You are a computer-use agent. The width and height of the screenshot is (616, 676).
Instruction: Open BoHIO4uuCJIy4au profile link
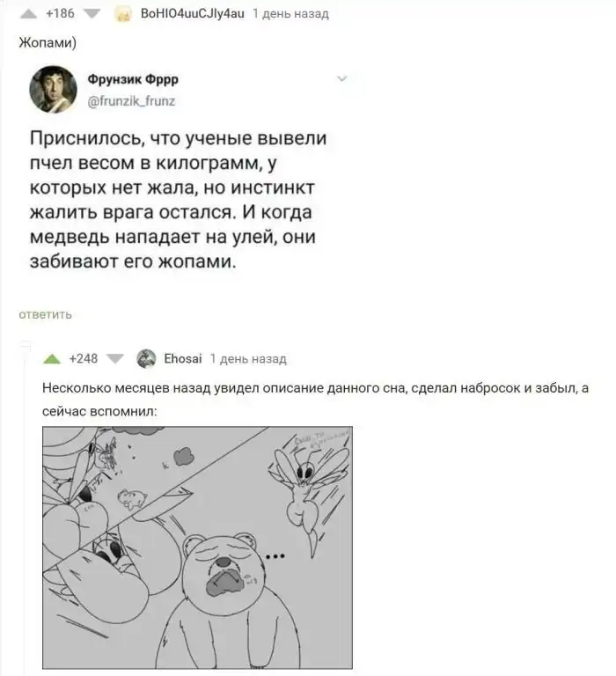pos(192,14)
